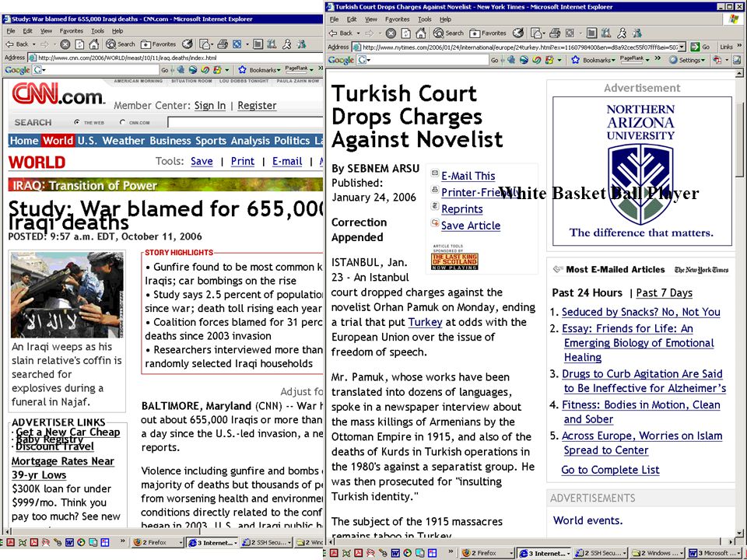Screen dimensions: 747x560
Task: Click Northern Arizona University advertisement
Action: [x=642, y=171]
